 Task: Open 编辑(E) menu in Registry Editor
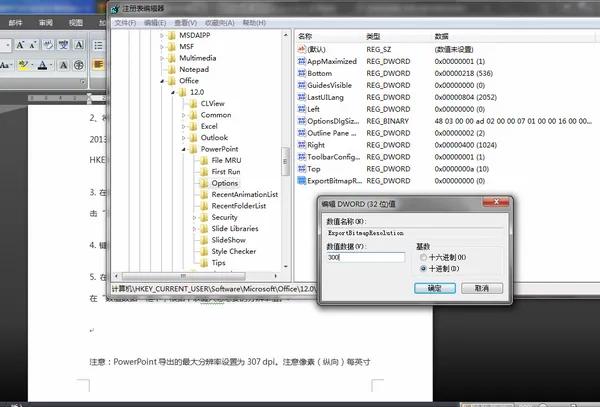point(155,23)
